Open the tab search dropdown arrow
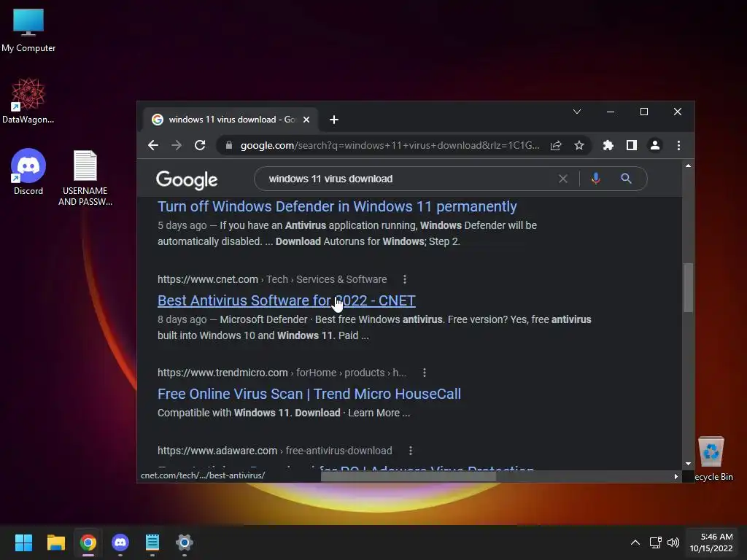 pyautogui.click(x=577, y=112)
